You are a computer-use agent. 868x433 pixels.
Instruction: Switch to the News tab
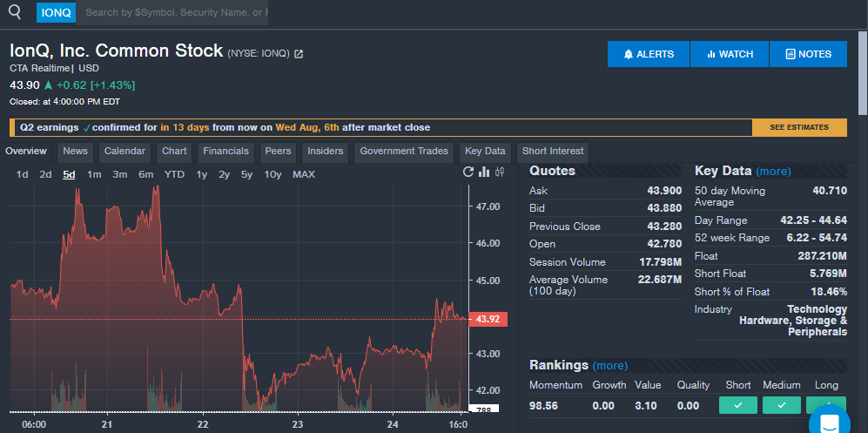coord(75,152)
